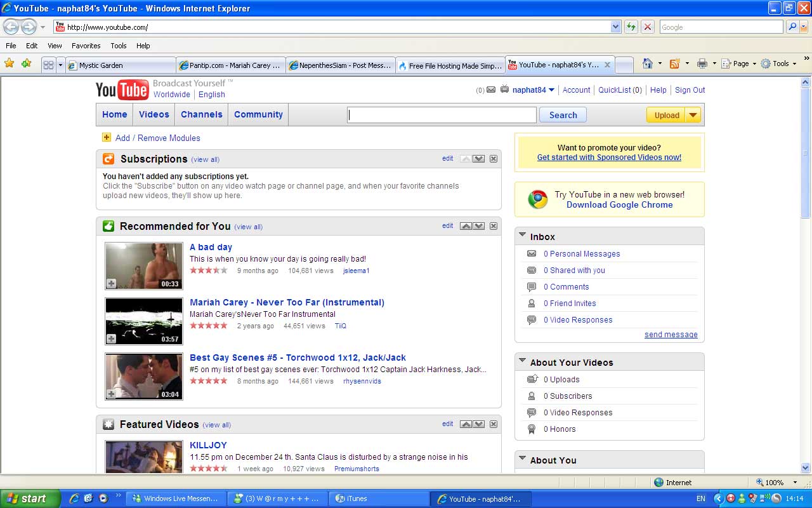Click the Windows Start button
The image size is (812, 508).
30,498
